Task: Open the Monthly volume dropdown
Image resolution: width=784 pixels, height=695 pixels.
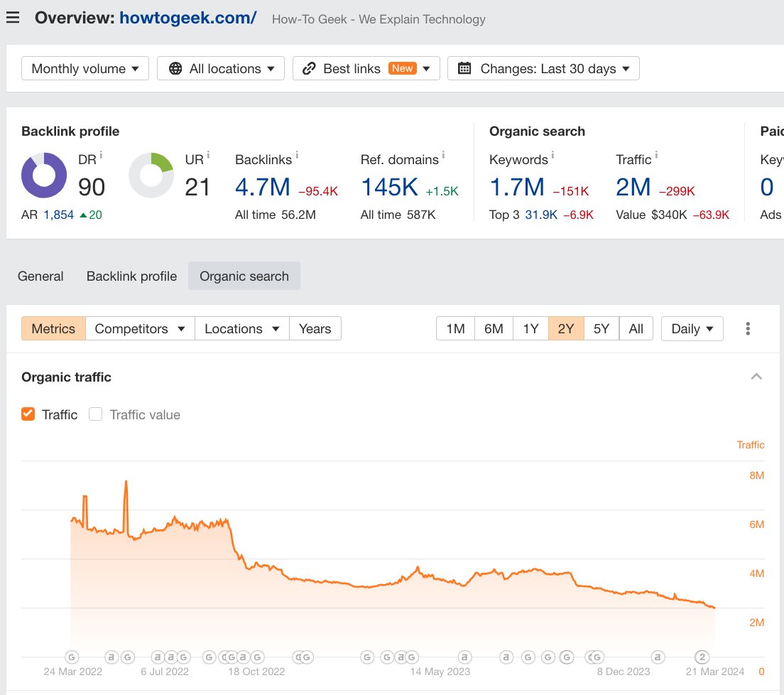Action: tap(85, 68)
